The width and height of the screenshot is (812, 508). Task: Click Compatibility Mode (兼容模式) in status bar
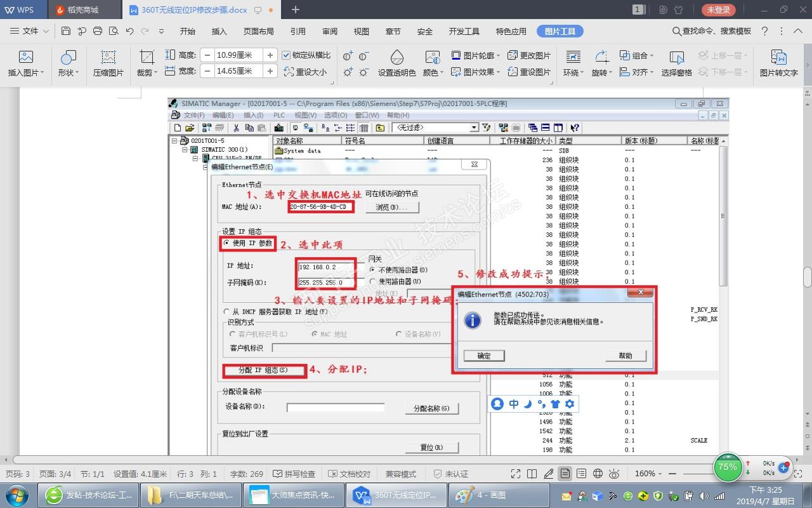(401, 474)
